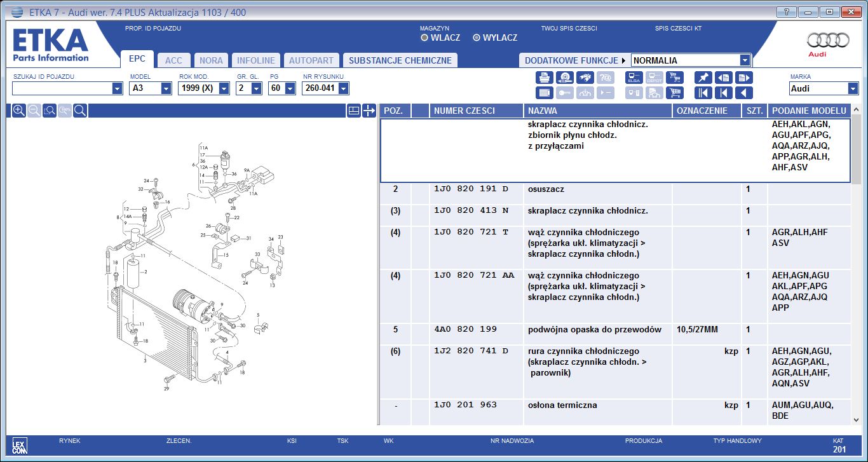Switch to the EPC tab
Screen dimensions: 868x462
point(137,59)
